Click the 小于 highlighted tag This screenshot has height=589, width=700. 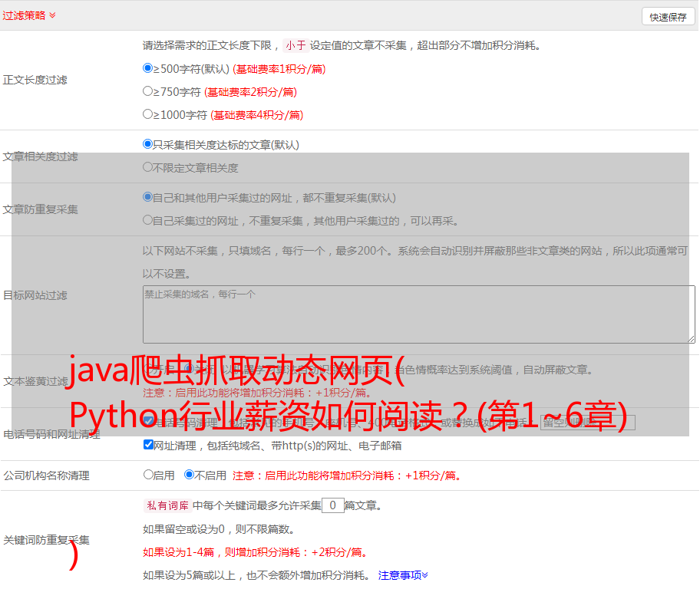tap(296, 45)
